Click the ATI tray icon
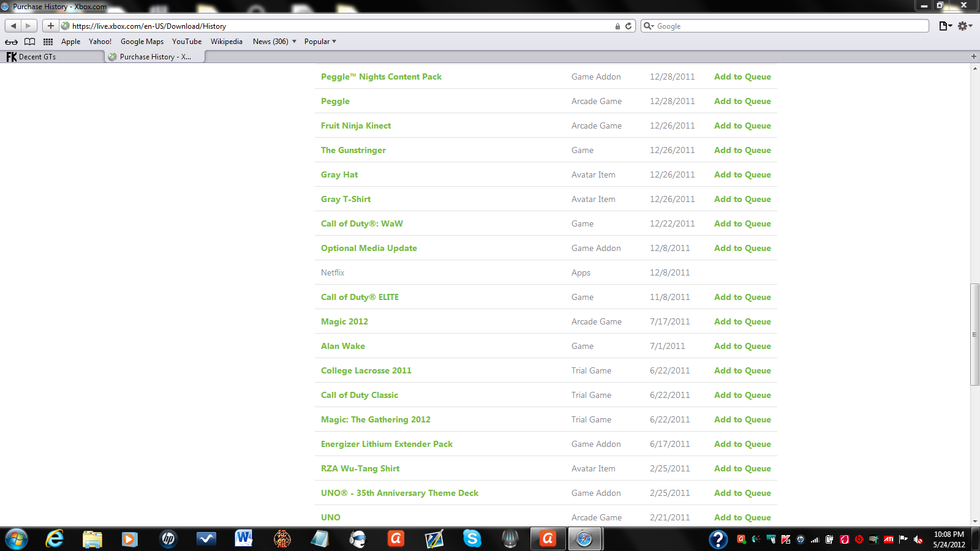The image size is (980, 551). [889, 539]
